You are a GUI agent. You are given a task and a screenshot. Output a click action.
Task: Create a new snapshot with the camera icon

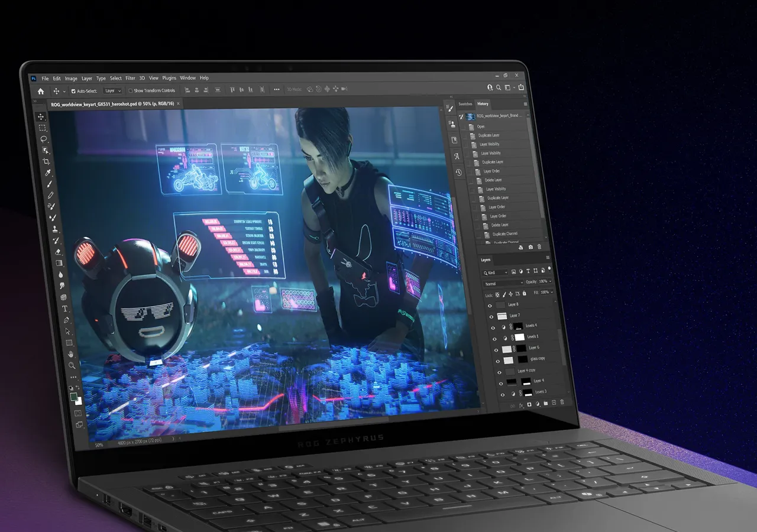pos(530,247)
